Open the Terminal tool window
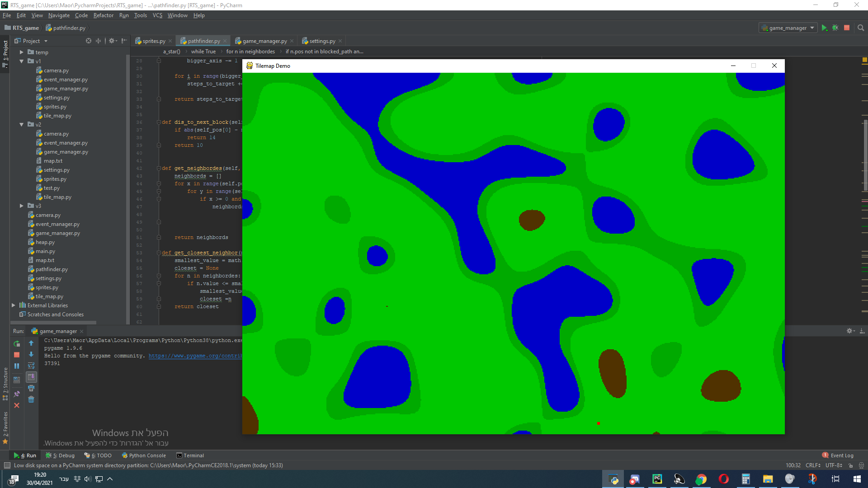The width and height of the screenshot is (868, 488). pyautogui.click(x=190, y=455)
